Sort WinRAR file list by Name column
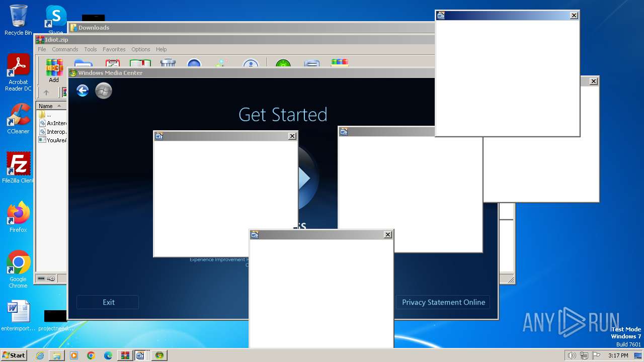This screenshot has width=644, height=362. coord(51,106)
